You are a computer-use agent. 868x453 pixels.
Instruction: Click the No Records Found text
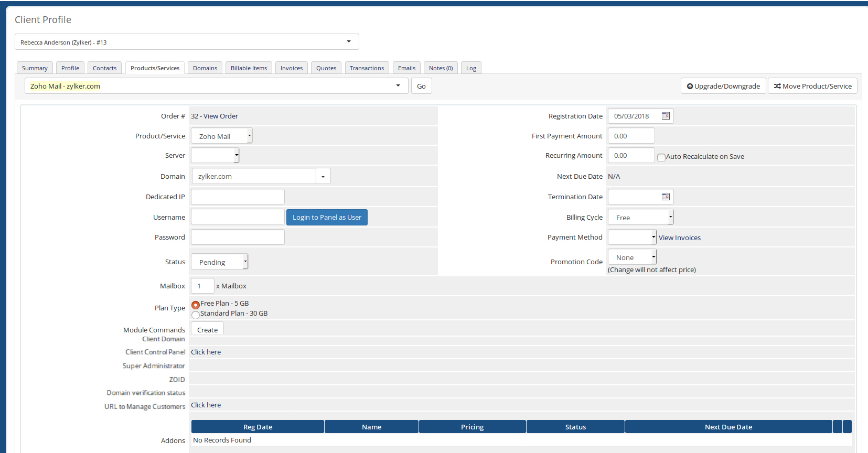222,440
